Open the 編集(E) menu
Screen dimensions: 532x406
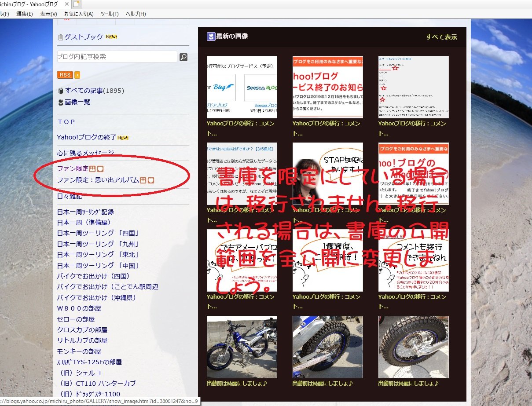click(x=25, y=14)
